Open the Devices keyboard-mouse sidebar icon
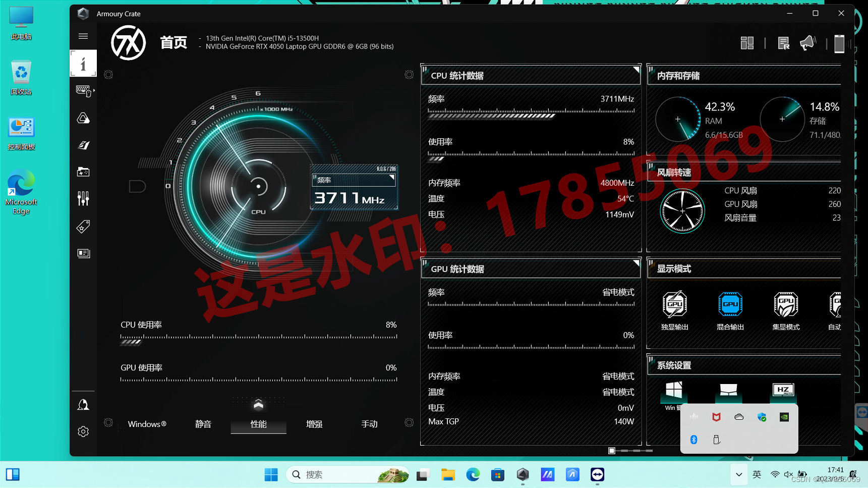The width and height of the screenshot is (868, 488). (x=83, y=91)
